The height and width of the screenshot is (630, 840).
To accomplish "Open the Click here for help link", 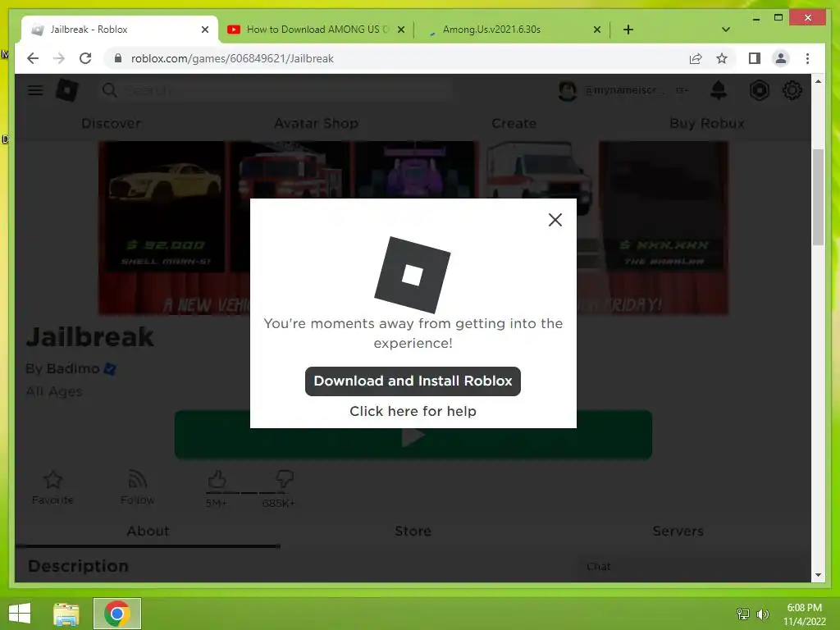I will click(413, 411).
